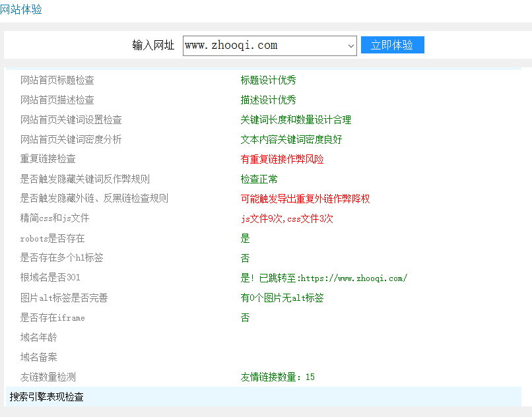Select the 标题设计优秀 result text

[x=268, y=80]
